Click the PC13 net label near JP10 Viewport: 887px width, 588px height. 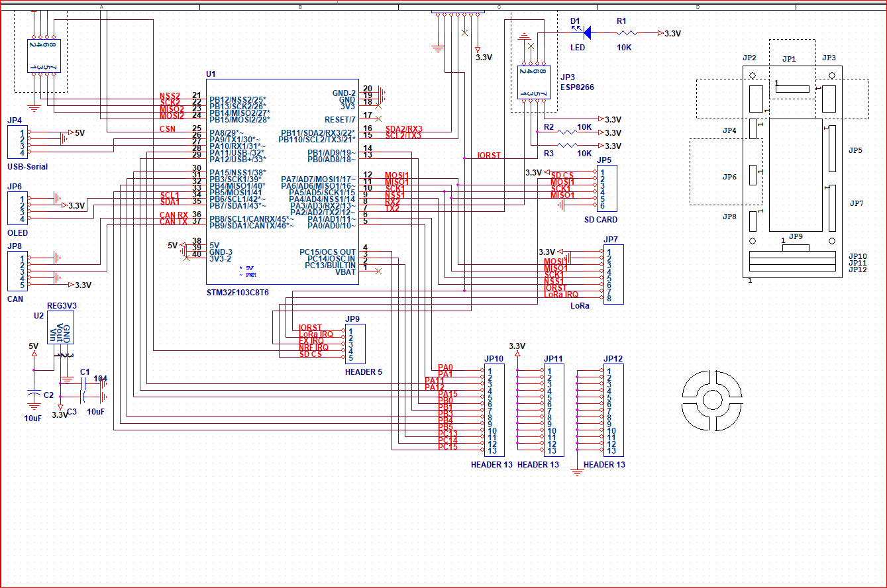[x=448, y=434]
